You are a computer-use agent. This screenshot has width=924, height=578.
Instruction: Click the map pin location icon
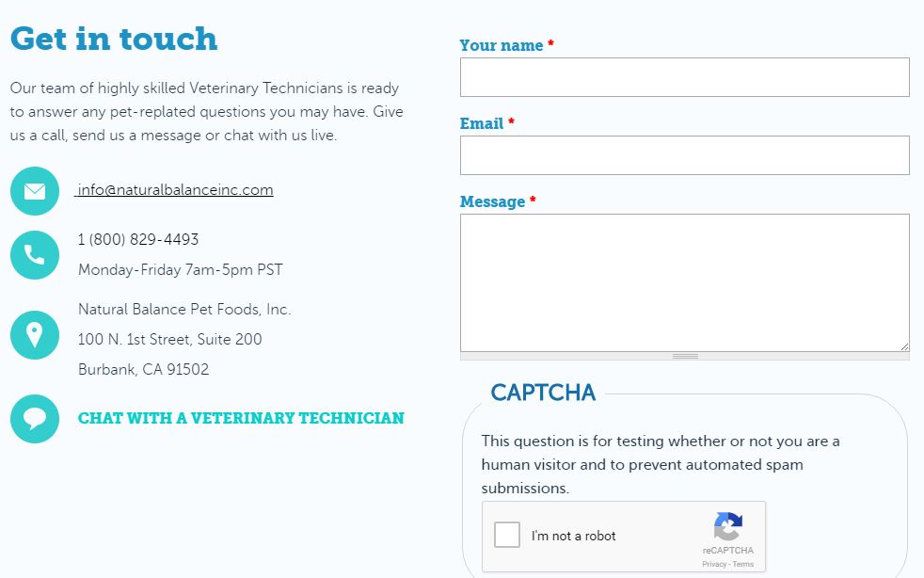click(35, 335)
